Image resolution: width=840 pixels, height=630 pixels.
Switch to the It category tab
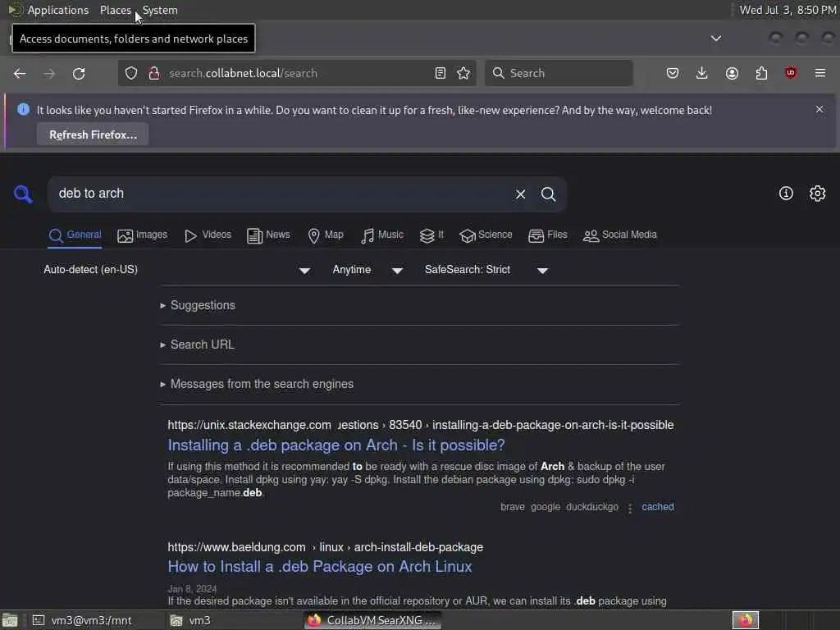[431, 235]
